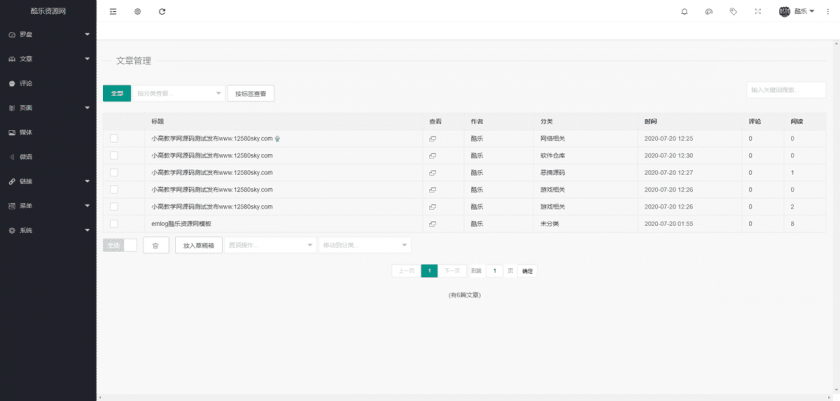Click the 侧边 sidebar icon
Viewport: 840px width, 401px height.
12,157
